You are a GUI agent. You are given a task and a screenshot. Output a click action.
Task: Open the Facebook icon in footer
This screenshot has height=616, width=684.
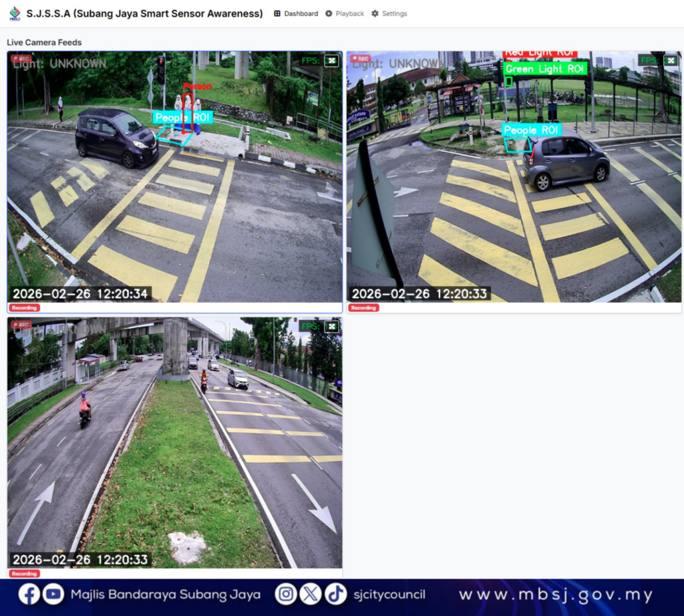point(29,594)
